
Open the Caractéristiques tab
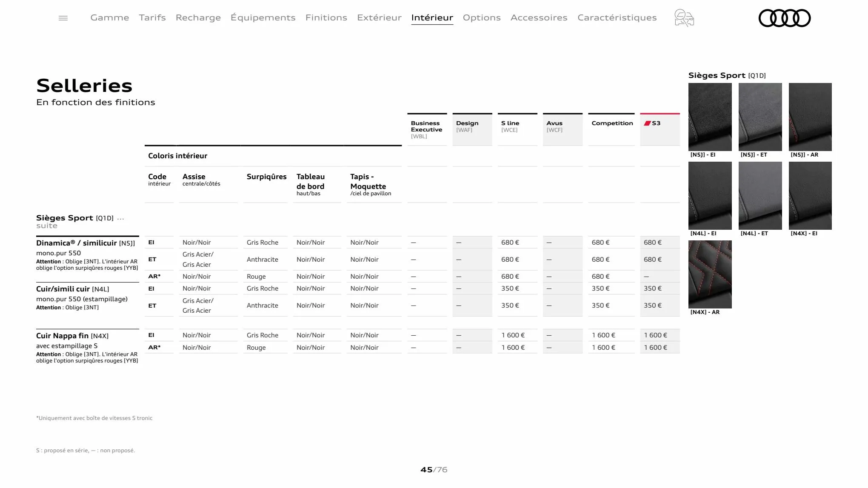click(617, 17)
